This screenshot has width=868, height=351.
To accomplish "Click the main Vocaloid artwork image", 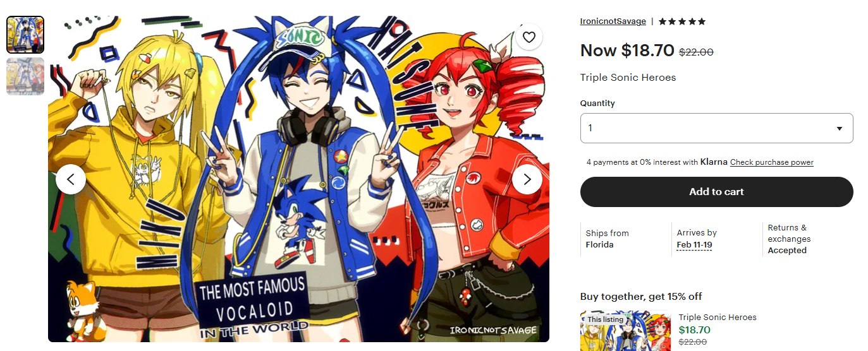I will [x=298, y=179].
